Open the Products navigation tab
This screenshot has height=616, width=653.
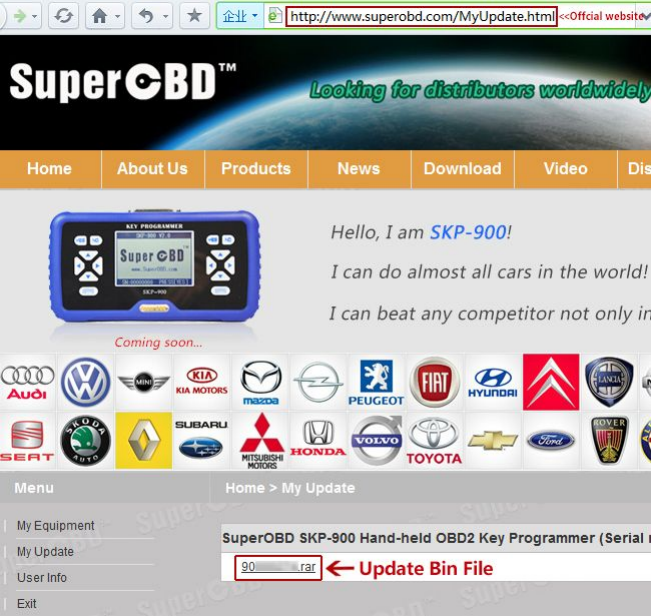coord(256,169)
